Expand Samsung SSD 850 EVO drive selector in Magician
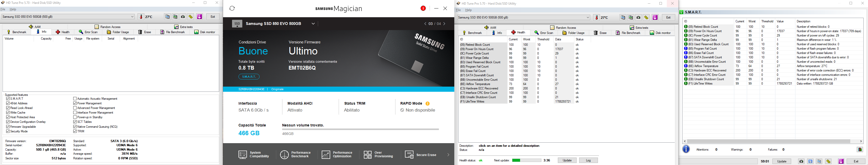868x165 pixels. pos(313,24)
